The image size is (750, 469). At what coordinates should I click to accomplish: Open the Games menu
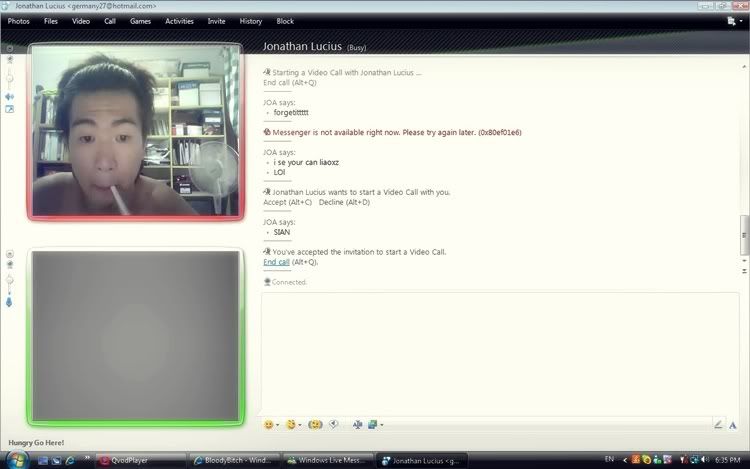pyautogui.click(x=140, y=21)
